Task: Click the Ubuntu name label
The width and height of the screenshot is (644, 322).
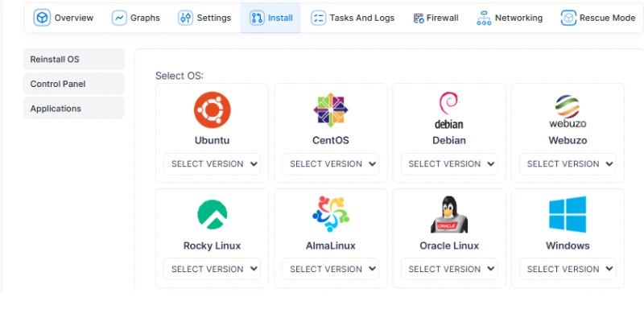Action: [212, 140]
